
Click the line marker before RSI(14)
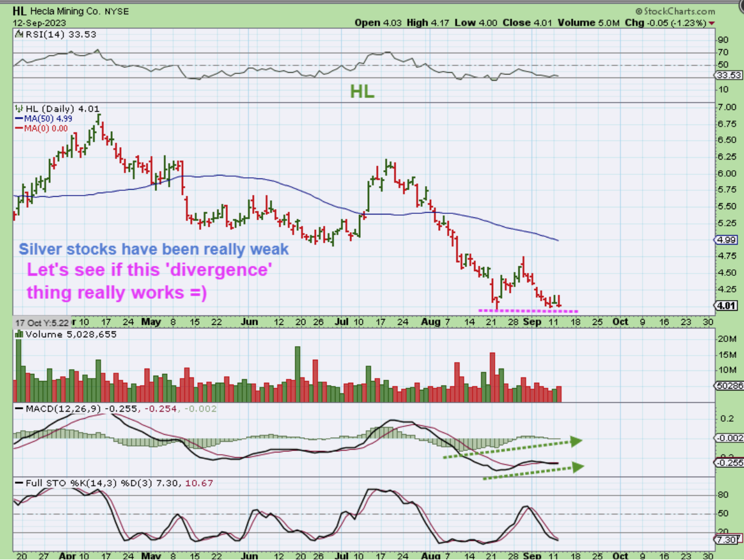[18, 34]
